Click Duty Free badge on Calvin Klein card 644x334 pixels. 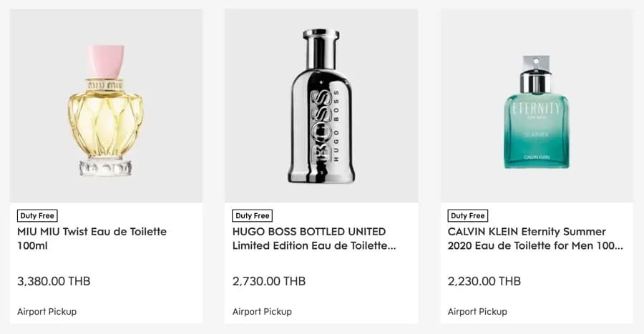tap(468, 215)
